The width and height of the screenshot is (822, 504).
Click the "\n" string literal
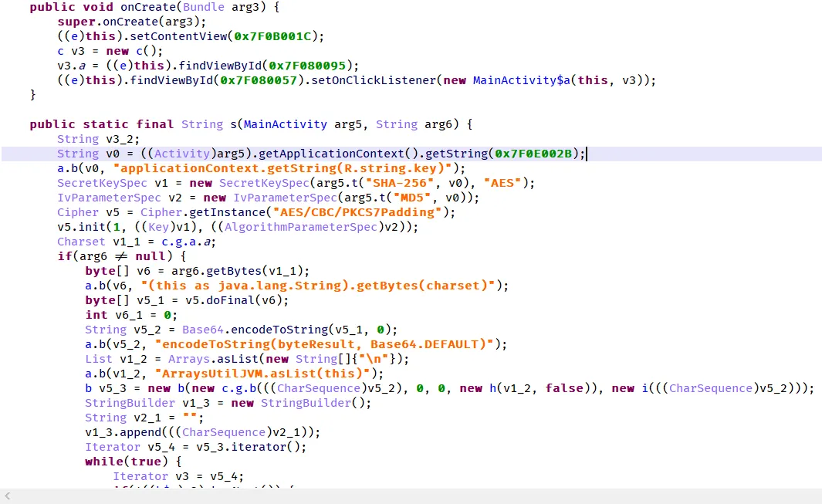tap(374, 359)
